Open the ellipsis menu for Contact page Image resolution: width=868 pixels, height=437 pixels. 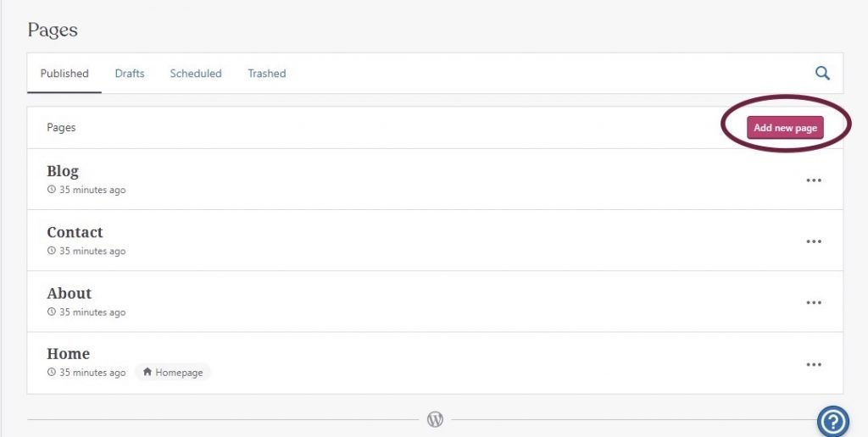click(814, 241)
